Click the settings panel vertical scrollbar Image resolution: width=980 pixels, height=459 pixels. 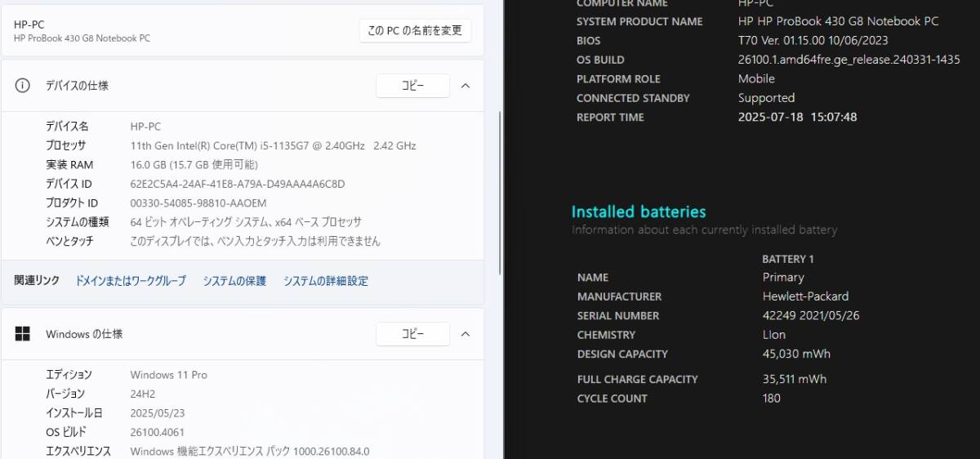pyautogui.click(x=501, y=188)
